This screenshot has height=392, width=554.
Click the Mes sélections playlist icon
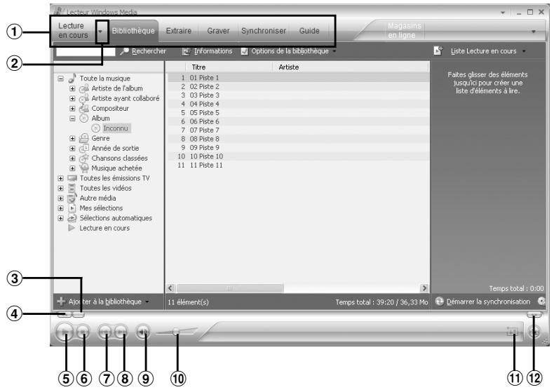pos(72,208)
